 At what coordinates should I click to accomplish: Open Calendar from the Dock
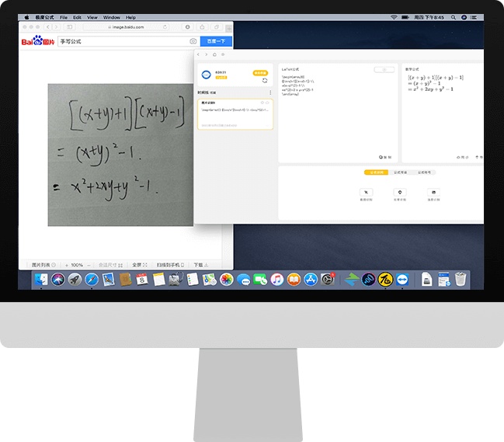[x=142, y=280]
